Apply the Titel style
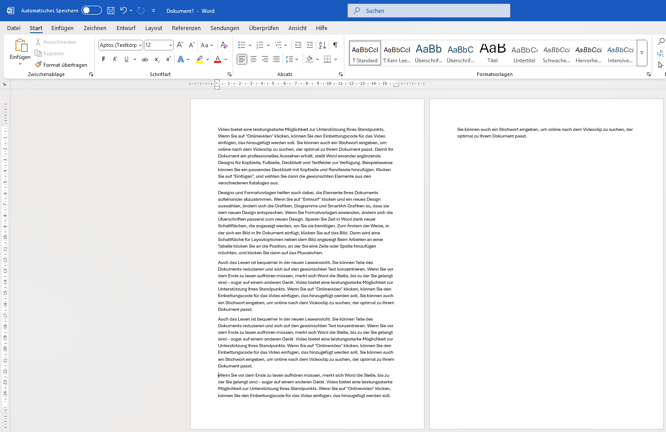 493,52
